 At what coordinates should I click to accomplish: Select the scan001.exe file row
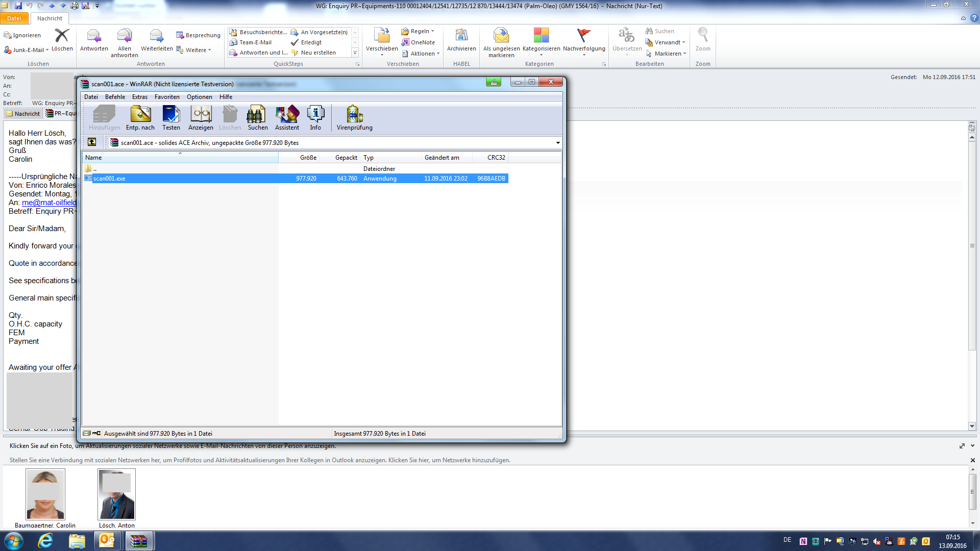click(x=109, y=179)
